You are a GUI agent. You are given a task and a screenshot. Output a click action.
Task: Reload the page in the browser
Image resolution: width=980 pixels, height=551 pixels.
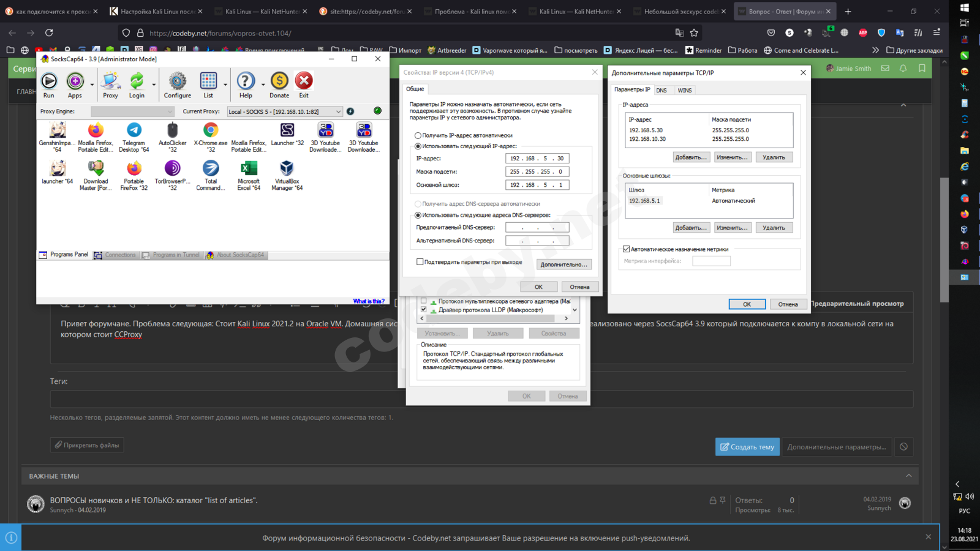click(49, 33)
